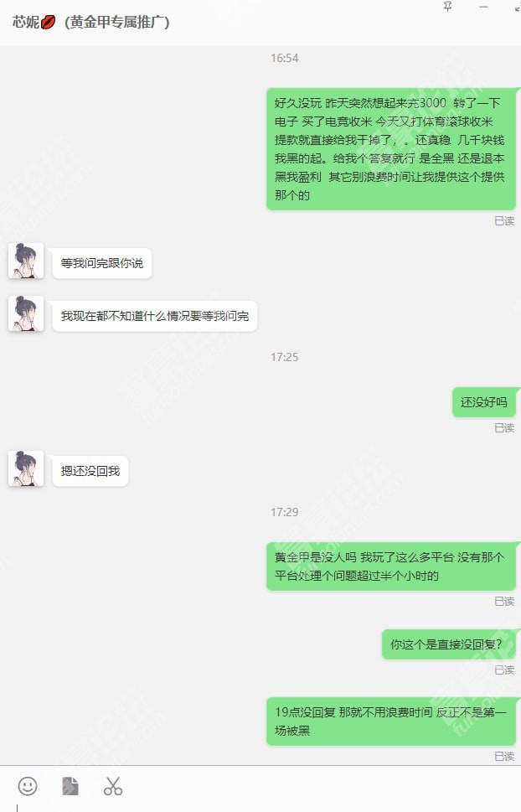Pin the chat window with pushpin icon
This screenshot has height=812, width=521.
(448, 7)
